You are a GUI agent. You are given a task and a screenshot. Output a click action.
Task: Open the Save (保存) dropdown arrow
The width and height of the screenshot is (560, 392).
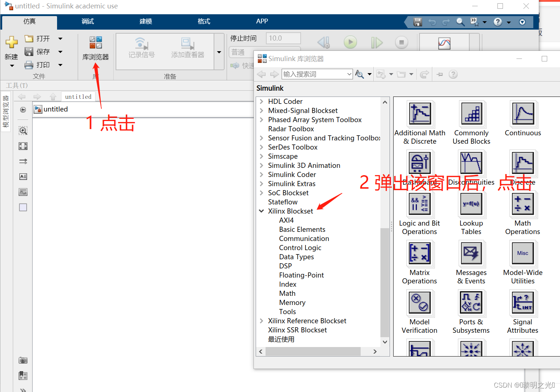pyautogui.click(x=60, y=52)
